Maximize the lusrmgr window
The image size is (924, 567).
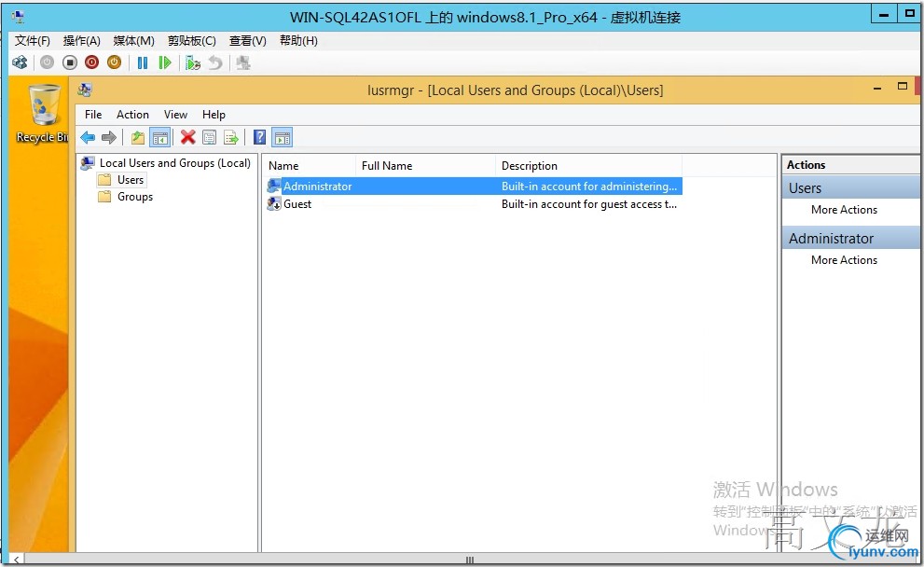click(x=903, y=87)
